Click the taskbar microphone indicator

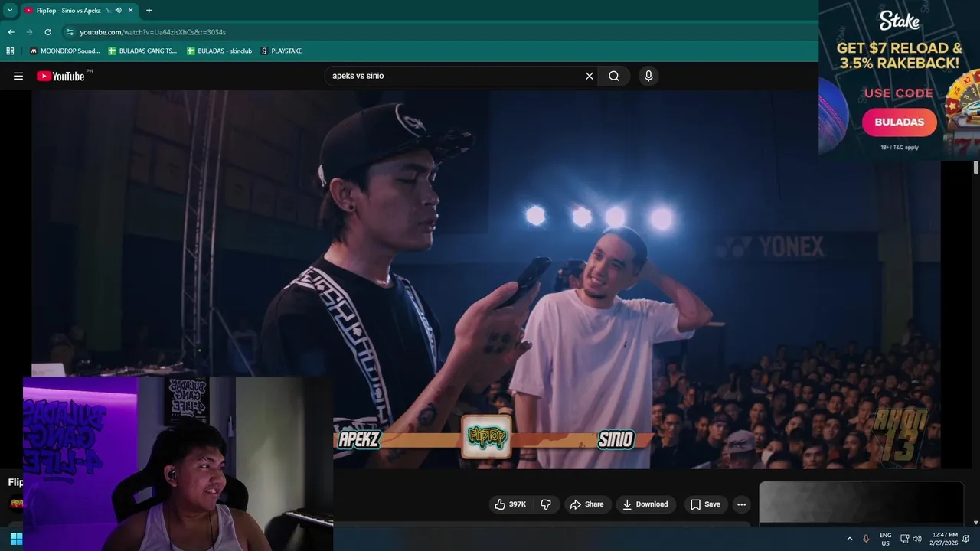[866, 539]
